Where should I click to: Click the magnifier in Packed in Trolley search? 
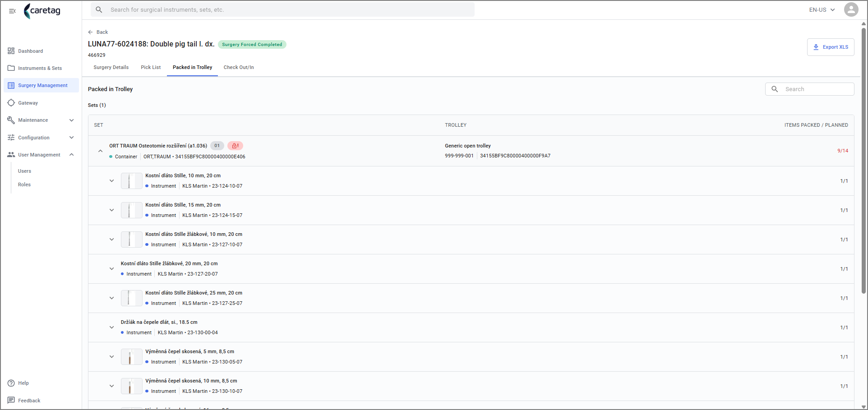[775, 89]
